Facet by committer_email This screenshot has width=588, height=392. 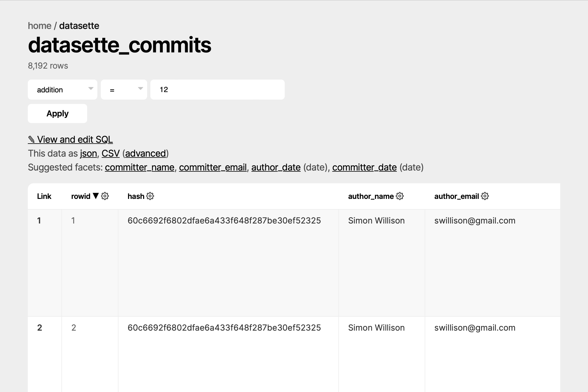tap(213, 167)
